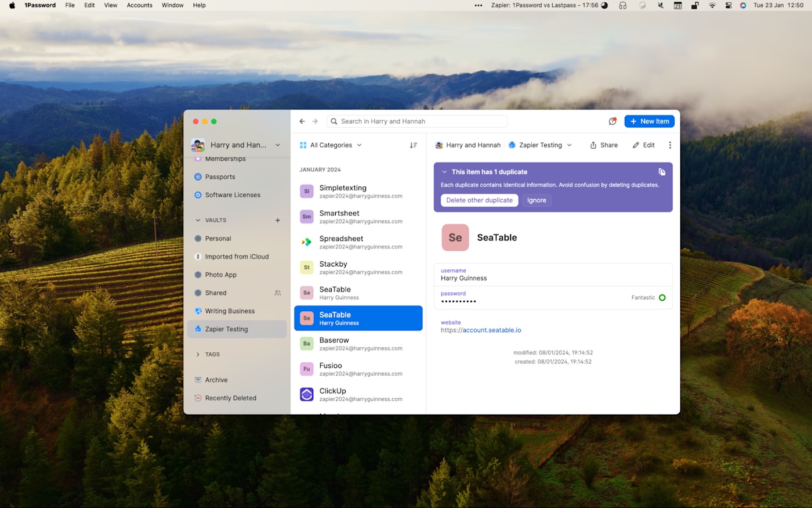The image size is (812, 508).
Task: Click the Software Licenses category icon
Action: coord(198,195)
